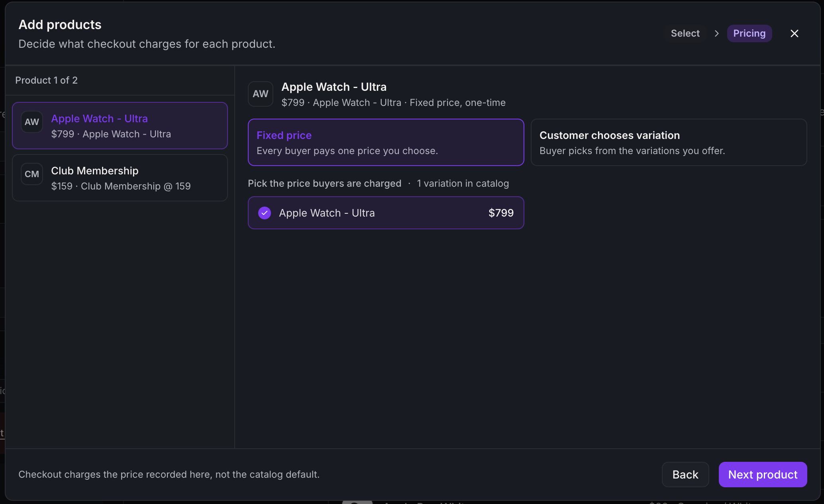Image resolution: width=824 pixels, height=504 pixels.
Task: Click the AW avatar in sidebar
Action: coord(32,122)
